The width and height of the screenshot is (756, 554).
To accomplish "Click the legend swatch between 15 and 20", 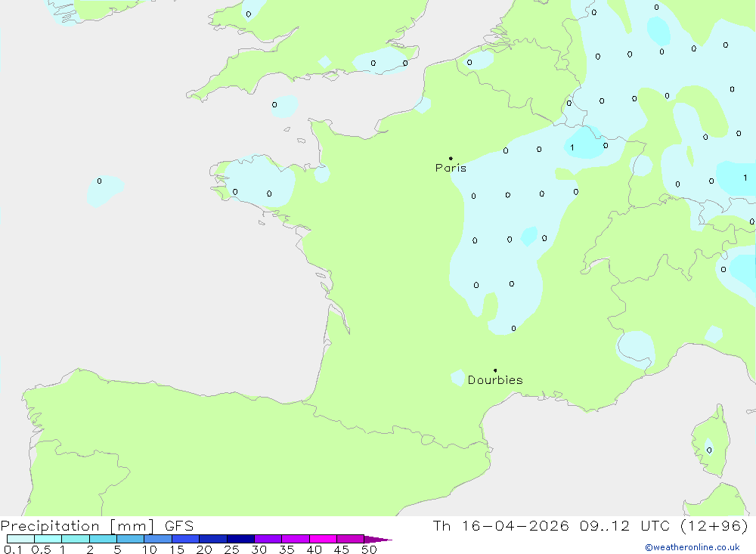I will 185,539.
